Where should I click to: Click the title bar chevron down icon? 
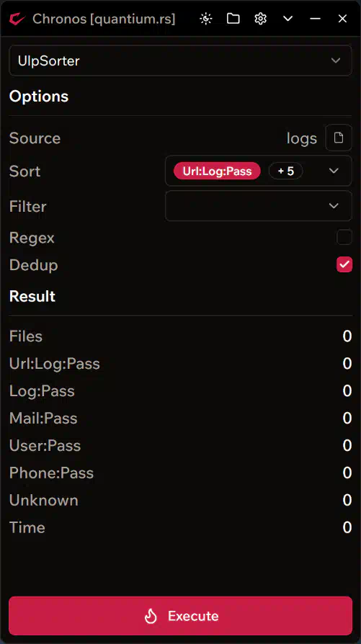[x=288, y=19]
